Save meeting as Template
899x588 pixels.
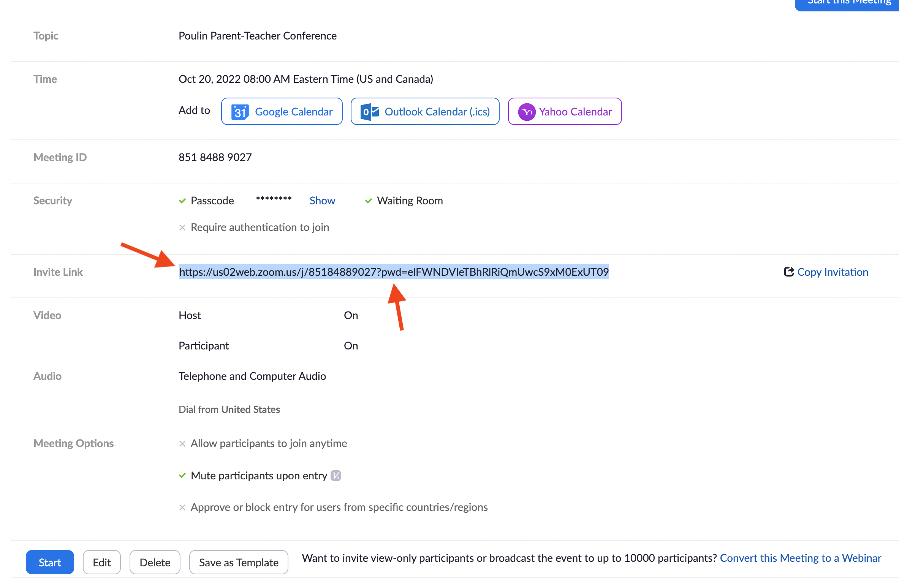pyautogui.click(x=239, y=562)
